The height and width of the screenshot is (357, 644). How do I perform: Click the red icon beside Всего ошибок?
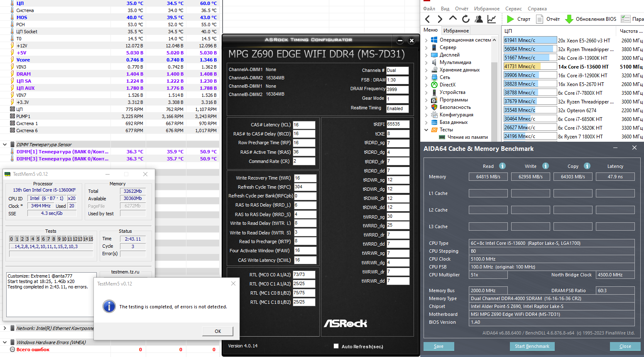12,350
